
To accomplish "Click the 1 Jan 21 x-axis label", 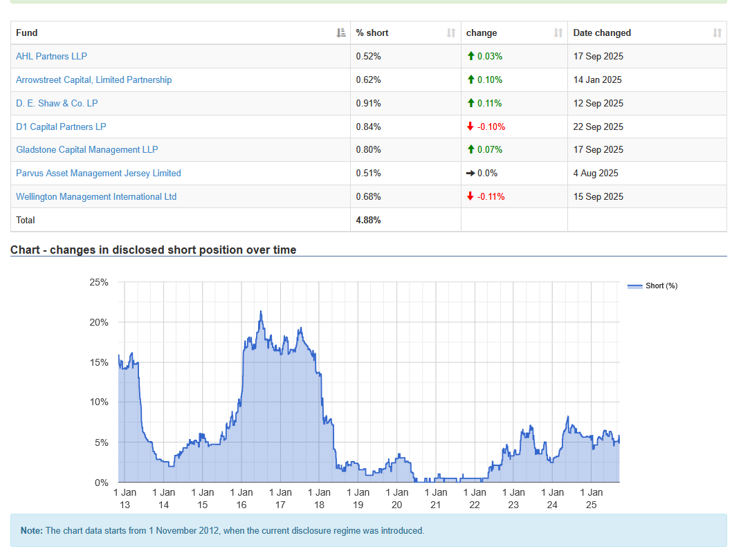I will coord(436,498).
